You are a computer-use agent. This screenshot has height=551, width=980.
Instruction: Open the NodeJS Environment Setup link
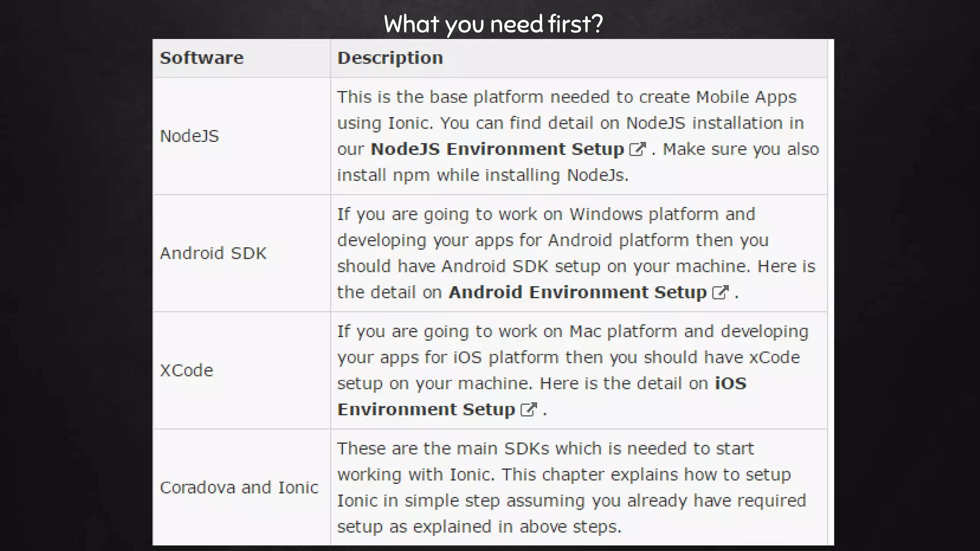coord(497,149)
